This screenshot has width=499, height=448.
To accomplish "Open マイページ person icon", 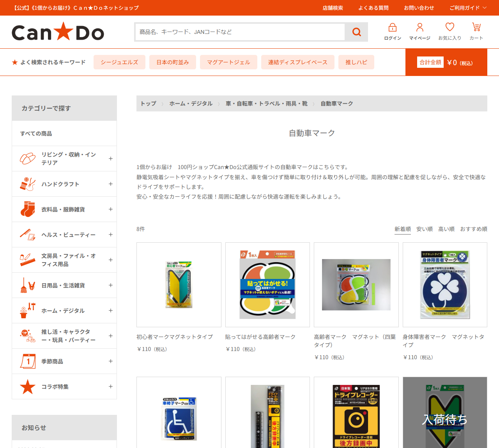I will point(420,27).
